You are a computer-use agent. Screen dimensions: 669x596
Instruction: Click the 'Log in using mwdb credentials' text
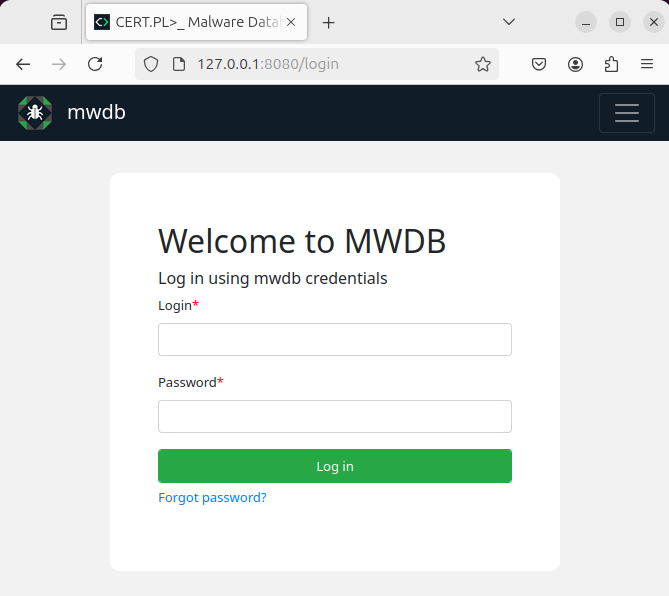[273, 278]
